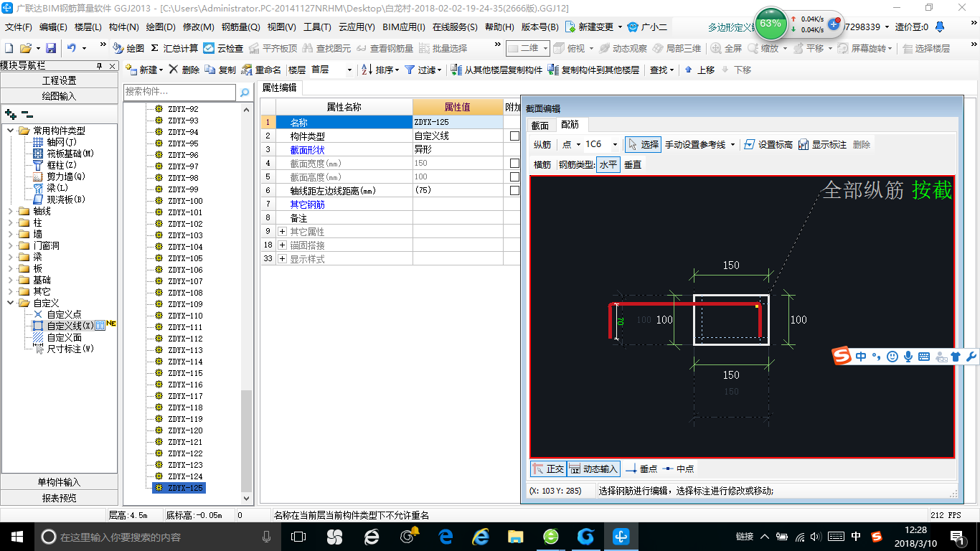Run 汇总计算 summary calculation
The height and width of the screenshot is (551, 980).
tap(174, 48)
